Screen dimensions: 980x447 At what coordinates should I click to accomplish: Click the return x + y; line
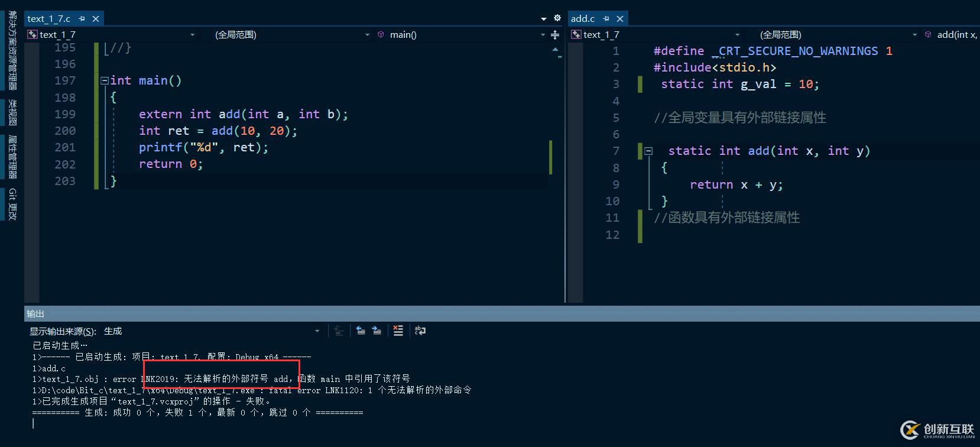click(x=736, y=184)
